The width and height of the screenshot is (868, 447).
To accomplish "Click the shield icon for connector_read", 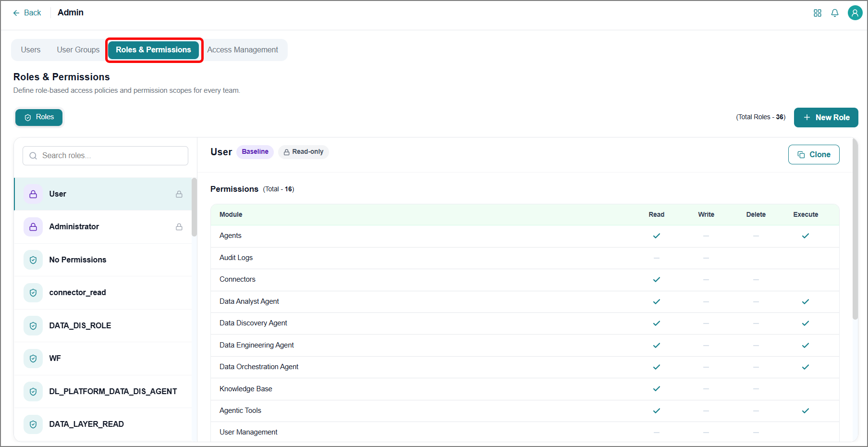I will (33, 293).
